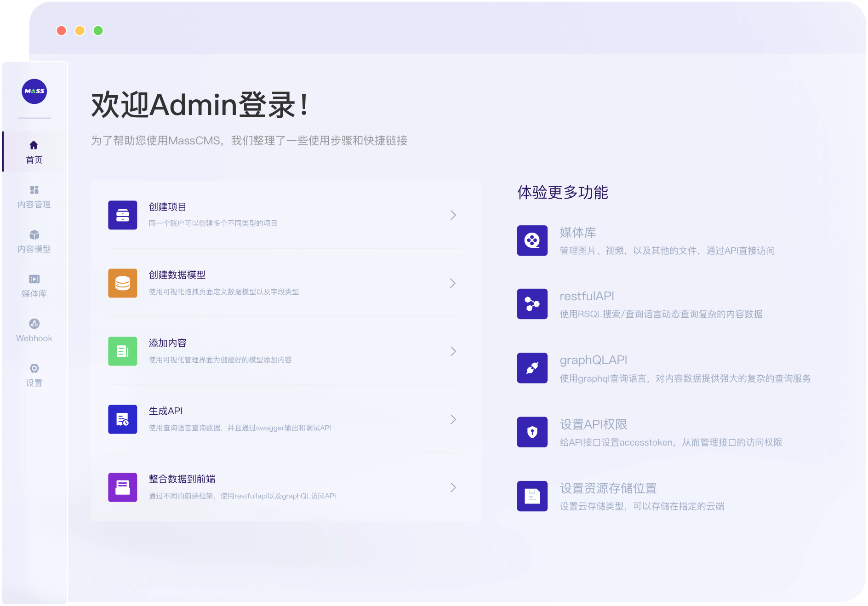
Task: Open the restfulAPI feature link
Action: (x=586, y=296)
